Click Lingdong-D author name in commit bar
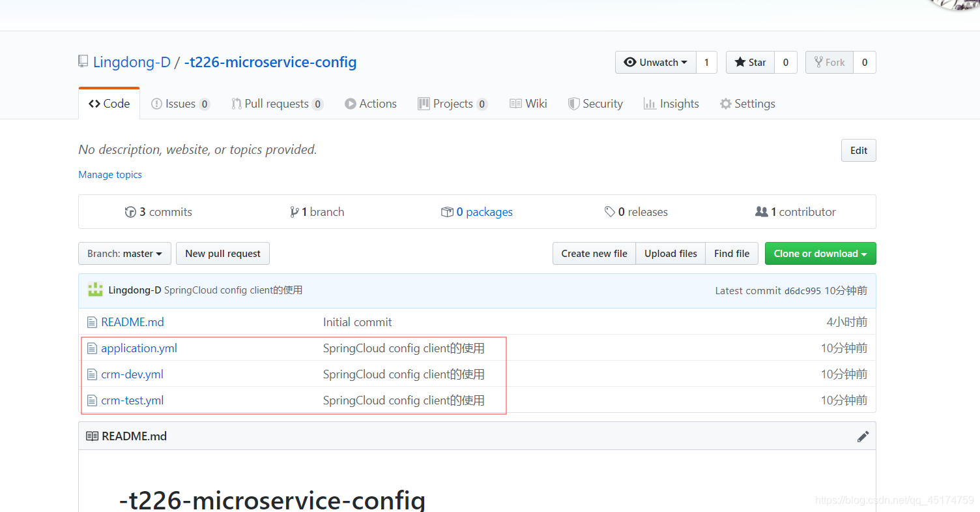The height and width of the screenshot is (512, 980). pyautogui.click(x=135, y=290)
